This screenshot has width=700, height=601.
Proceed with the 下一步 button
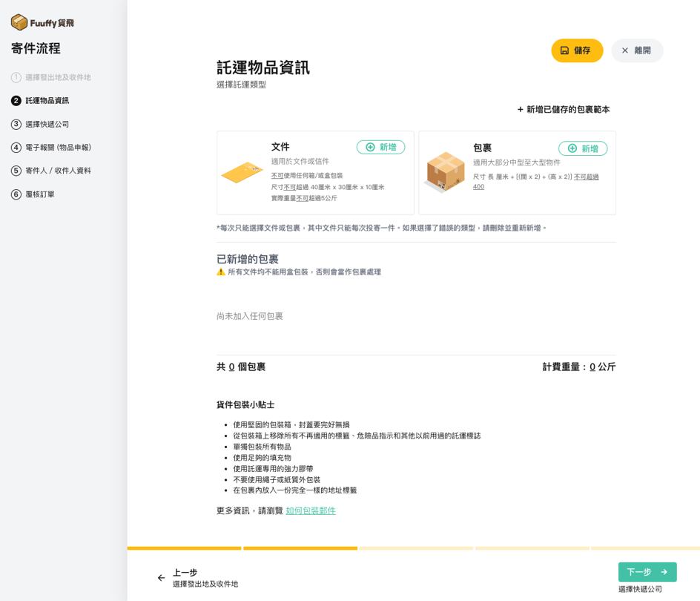click(647, 572)
